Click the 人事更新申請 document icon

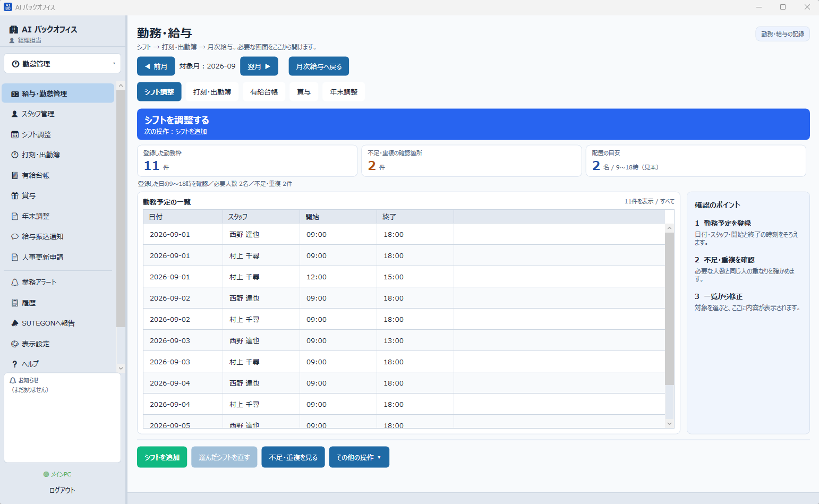[x=15, y=258]
